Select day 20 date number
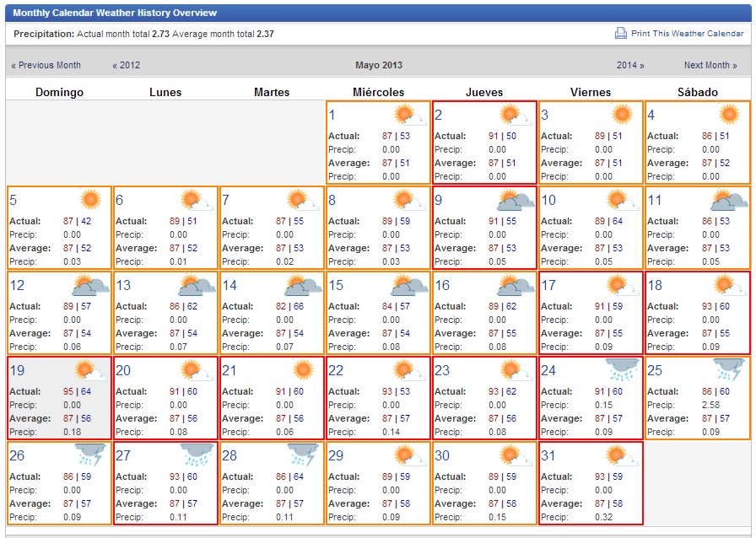 click(123, 370)
